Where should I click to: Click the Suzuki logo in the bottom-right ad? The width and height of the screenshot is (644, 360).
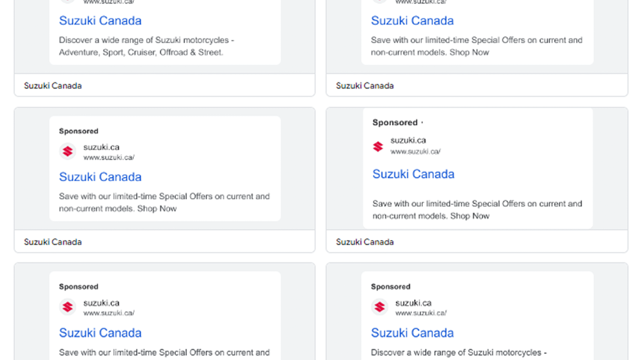coord(379,307)
